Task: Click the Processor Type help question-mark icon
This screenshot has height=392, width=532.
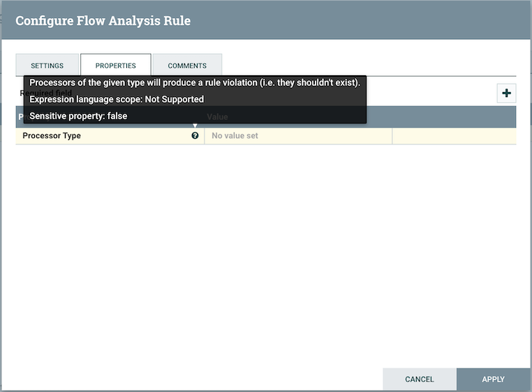Action: pos(195,136)
